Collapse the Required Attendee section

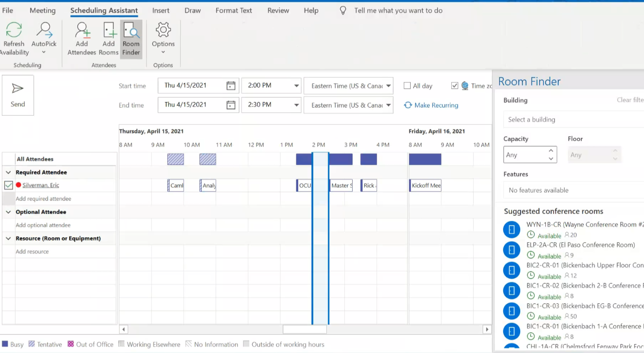(8, 172)
